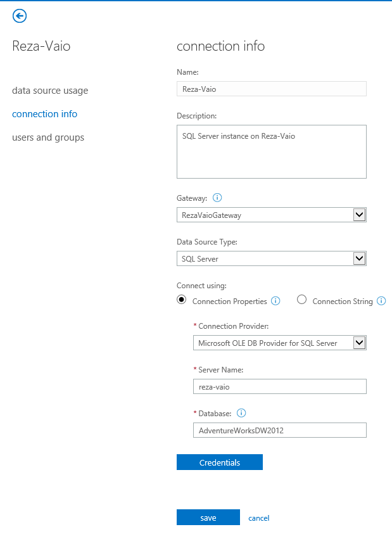392x534 pixels.
Task: Expand the Gateway dropdown
Action: [x=359, y=215]
